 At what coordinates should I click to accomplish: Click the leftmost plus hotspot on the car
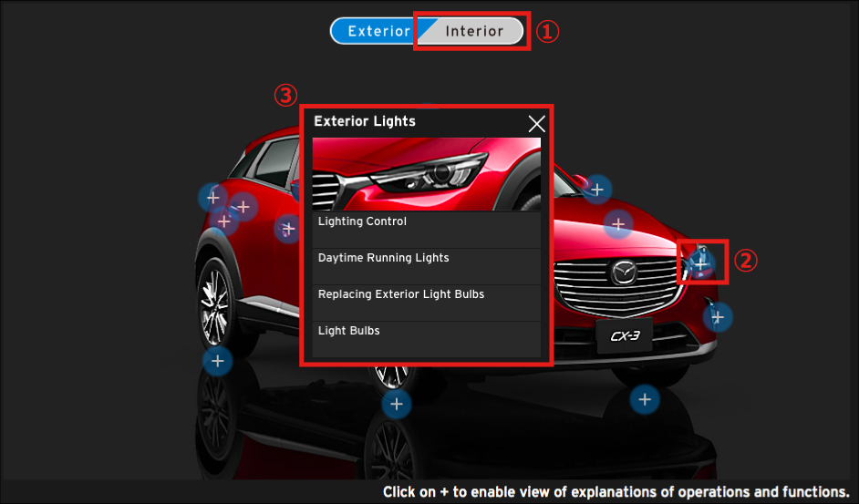tap(212, 196)
